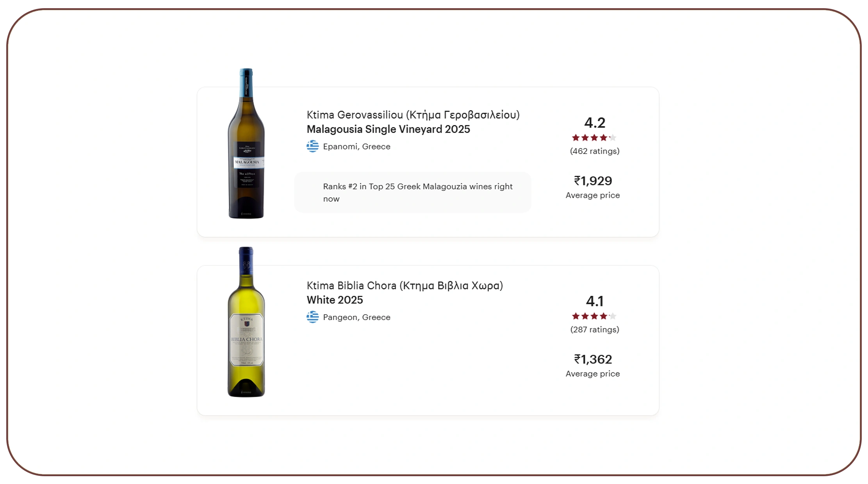Click the star rating under 4.2
The height and width of the screenshot is (484, 868).
(x=594, y=138)
